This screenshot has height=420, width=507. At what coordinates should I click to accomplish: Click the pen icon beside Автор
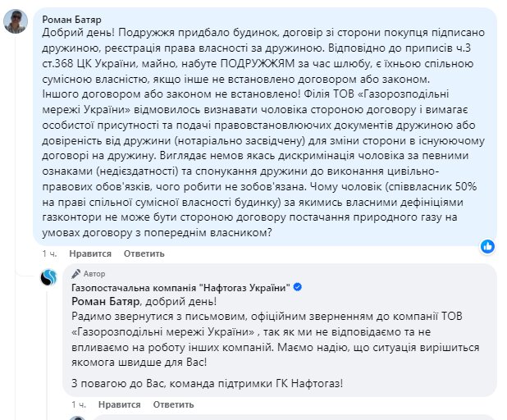tap(75, 274)
